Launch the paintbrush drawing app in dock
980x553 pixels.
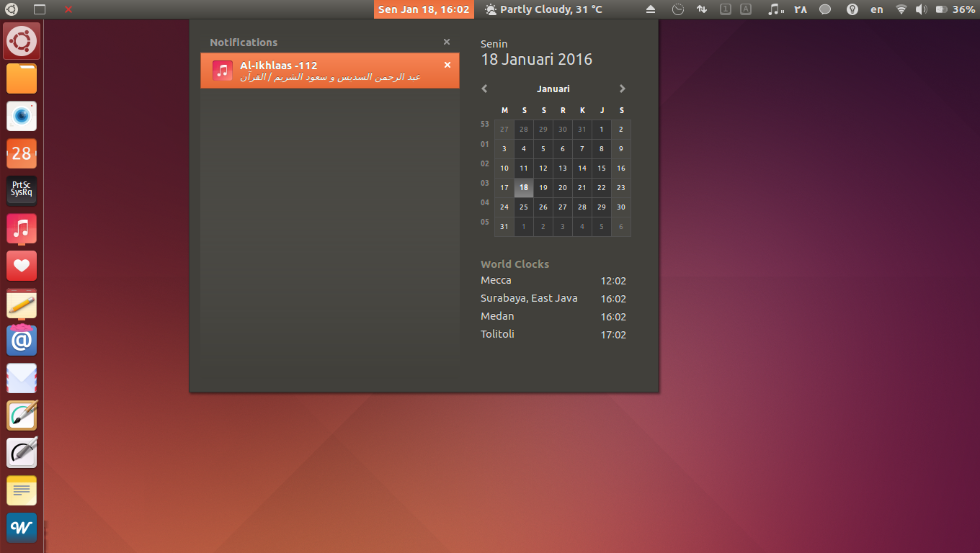[22, 415]
